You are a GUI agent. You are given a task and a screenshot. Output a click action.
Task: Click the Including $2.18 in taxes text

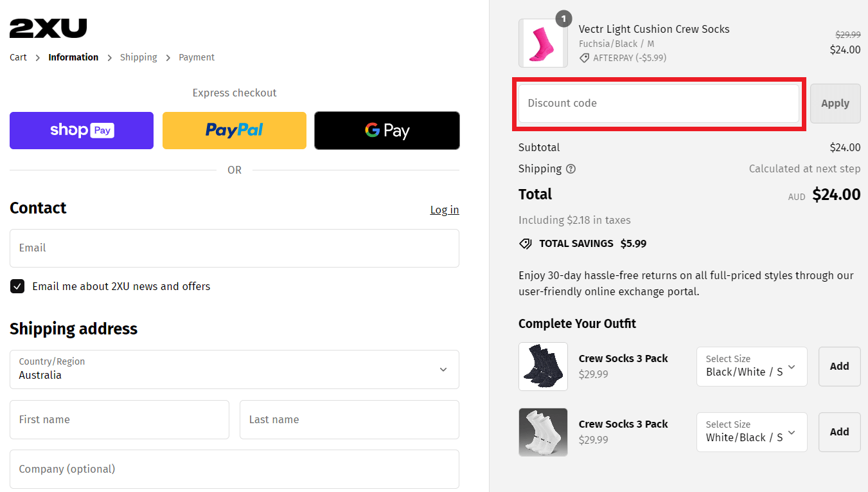pyautogui.click(x=574, y=220)
